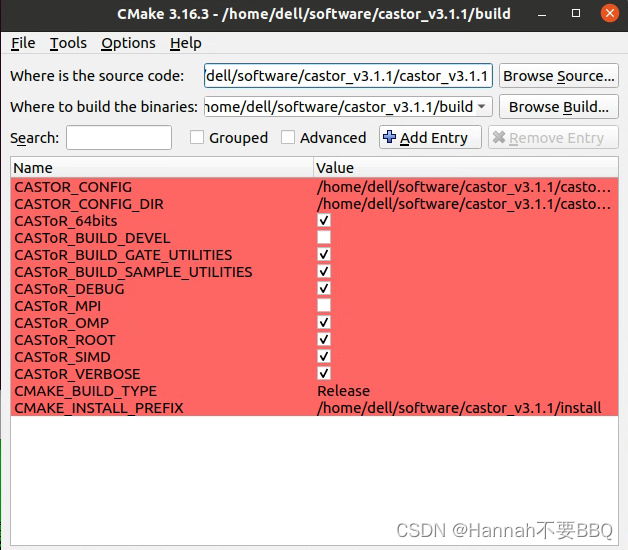Open the Help menu
Screen dimensions: 628x550
coord(185,43)
